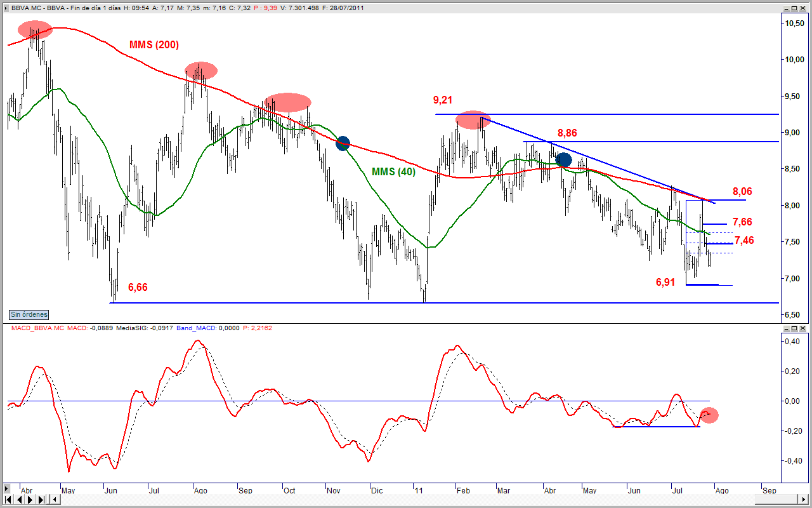Click the 'Oct' date axis label
This screenshot has height=508, width=812.
tap(289, 490)
